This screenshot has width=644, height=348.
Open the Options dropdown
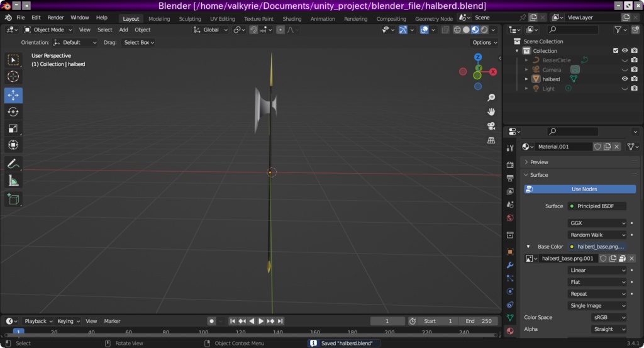pyautogui.click(x=485, y=42)
